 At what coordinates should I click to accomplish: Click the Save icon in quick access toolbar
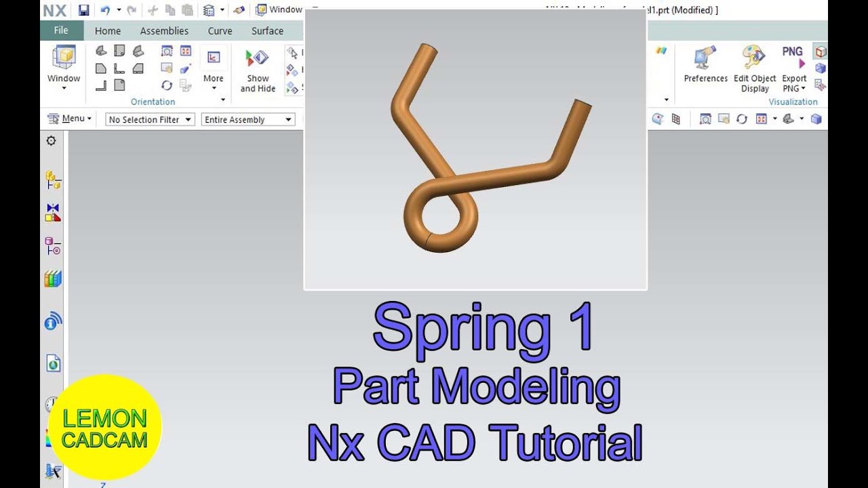click(83, 10)
